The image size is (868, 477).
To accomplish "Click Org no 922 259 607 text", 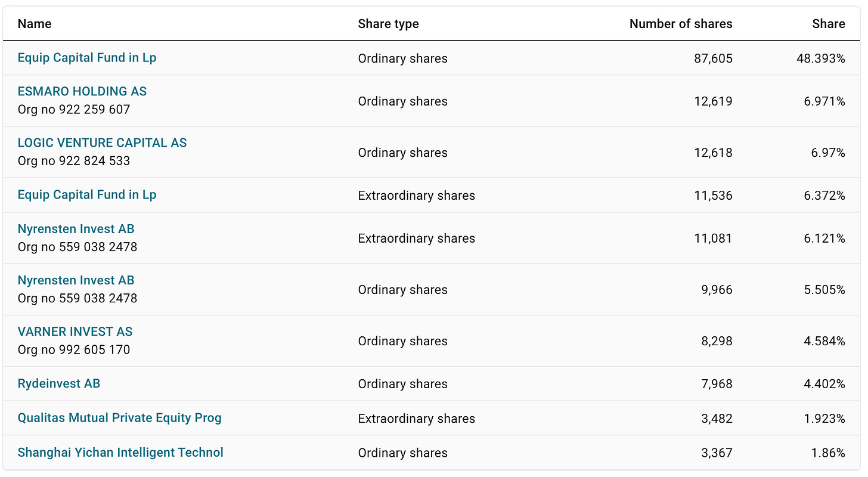I will tap(74, 109).
